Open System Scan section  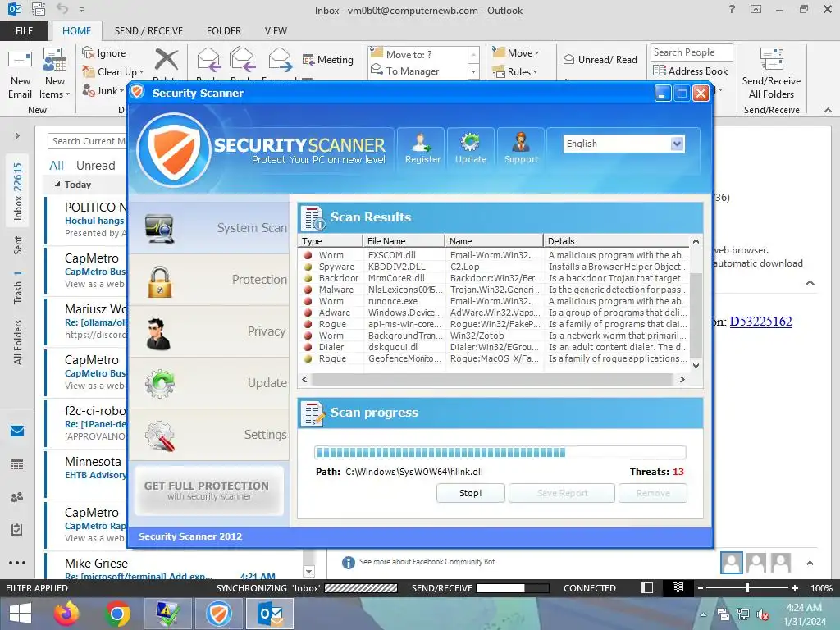209,228
